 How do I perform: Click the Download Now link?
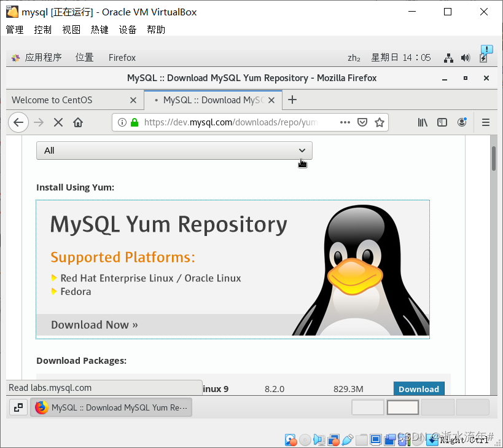click(x=93, y=324)
